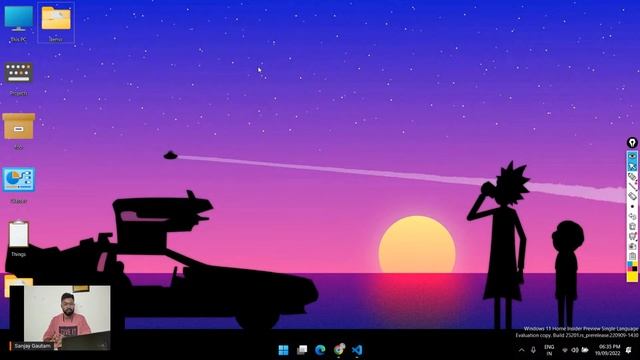This screenshot has width=640, height=360.
Task: Switch to Visual Studio Code on taskbar
Action: tap(357, 350)
